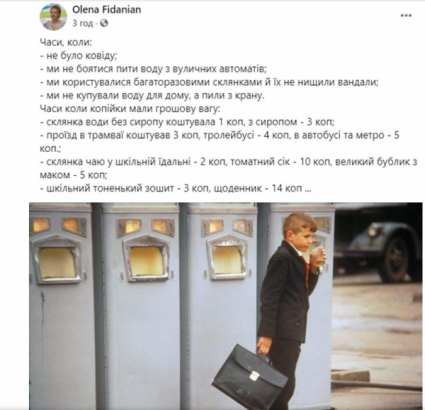Click the line about склянка води без сиропу

[188, 122]
